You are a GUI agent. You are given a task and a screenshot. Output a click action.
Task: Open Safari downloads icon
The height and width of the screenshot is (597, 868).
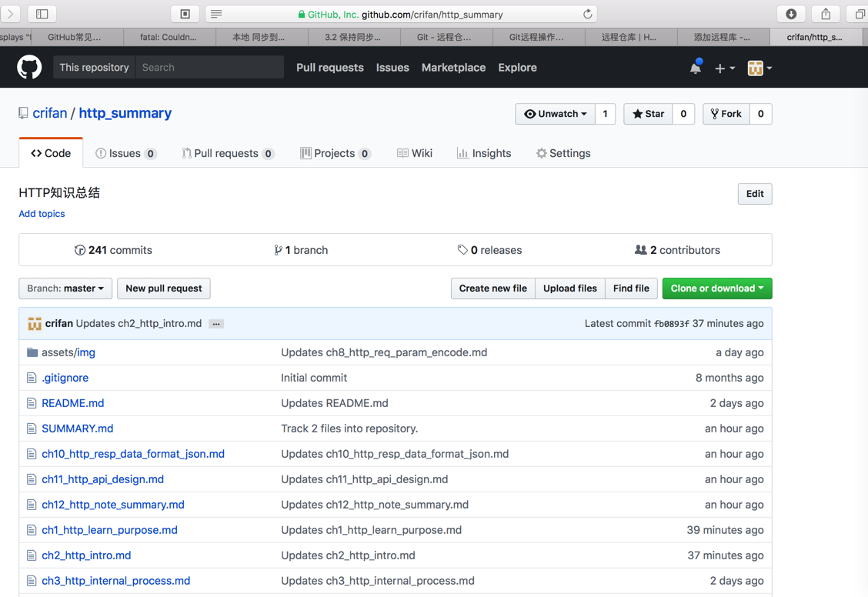(x=791, y=14)
